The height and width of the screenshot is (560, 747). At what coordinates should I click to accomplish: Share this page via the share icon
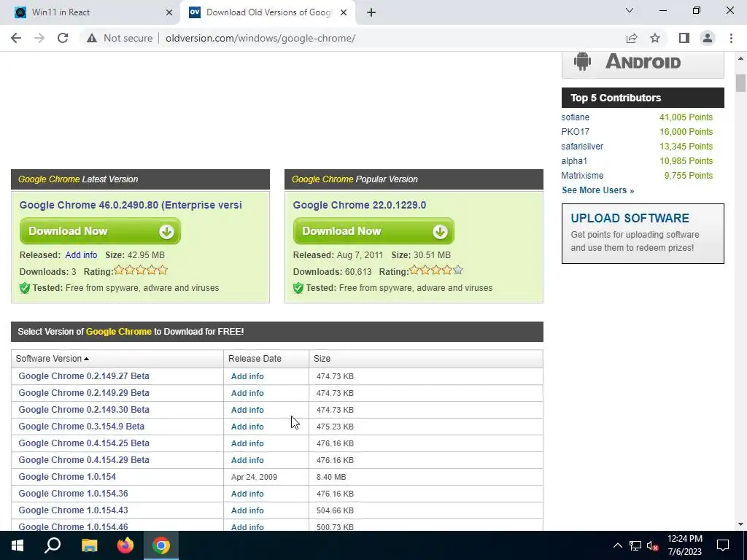point(632,38)
